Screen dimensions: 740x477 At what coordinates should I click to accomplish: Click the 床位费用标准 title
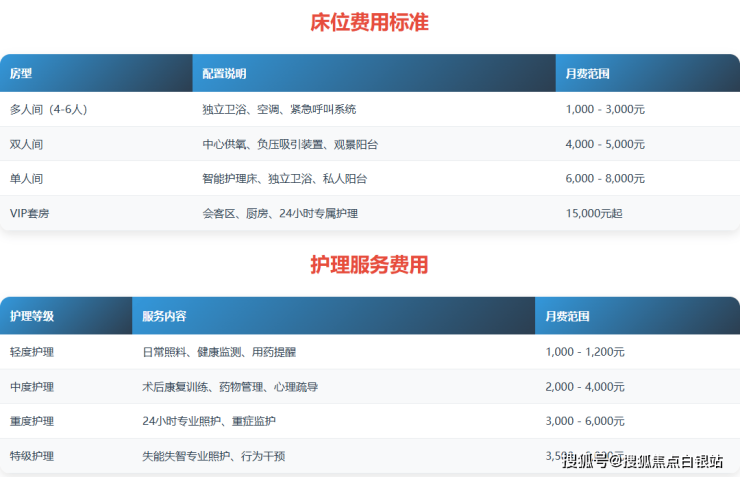[369, 22]
